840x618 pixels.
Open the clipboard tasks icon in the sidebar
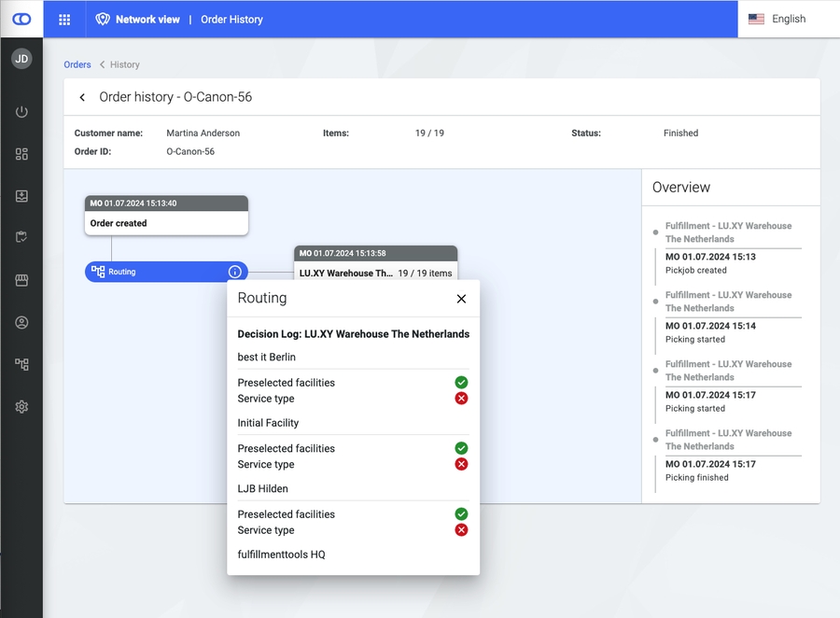coord(21,238)
